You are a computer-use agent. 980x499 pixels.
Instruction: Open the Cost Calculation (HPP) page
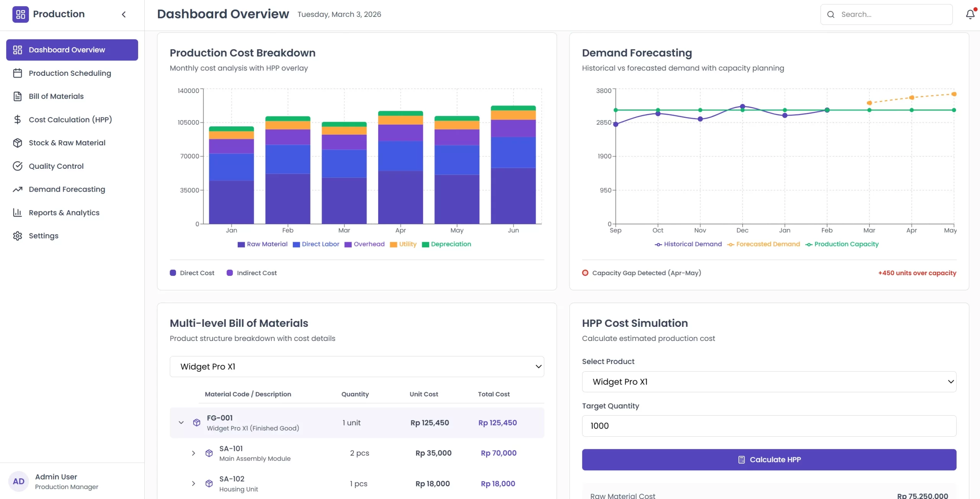pyautogui.click(x=70, y=119)
